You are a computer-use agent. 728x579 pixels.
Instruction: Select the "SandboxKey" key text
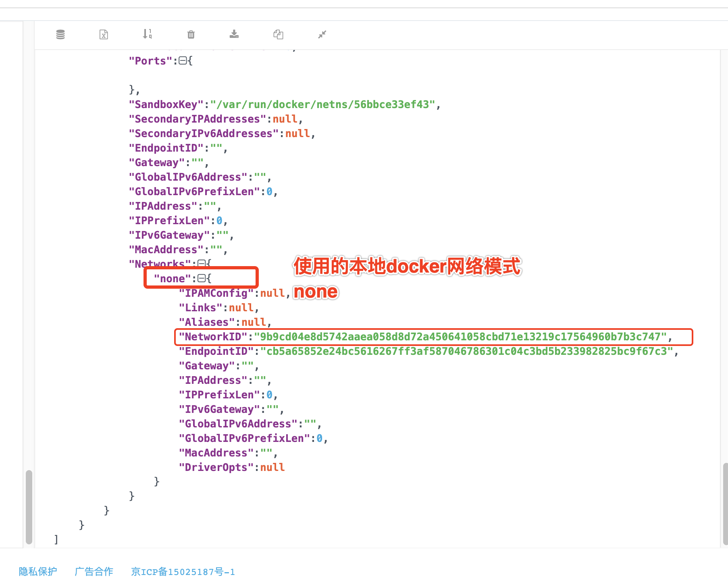166,104
